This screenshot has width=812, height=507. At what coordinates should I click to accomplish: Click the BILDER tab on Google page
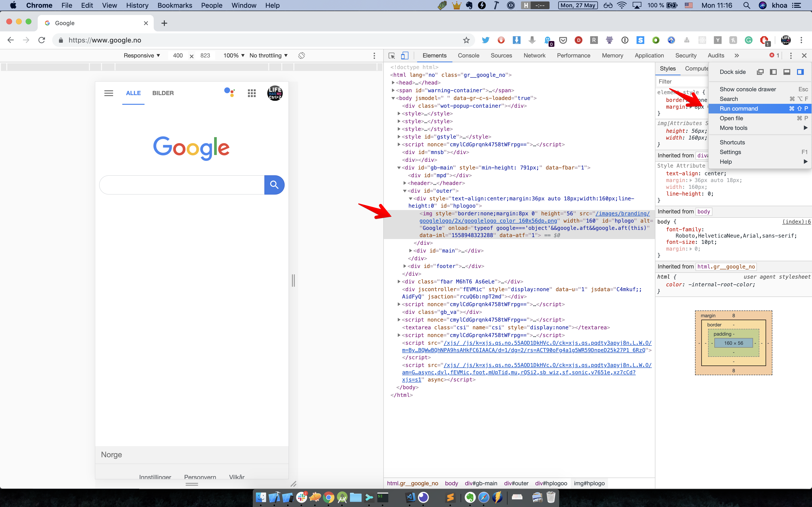[163, 93]
